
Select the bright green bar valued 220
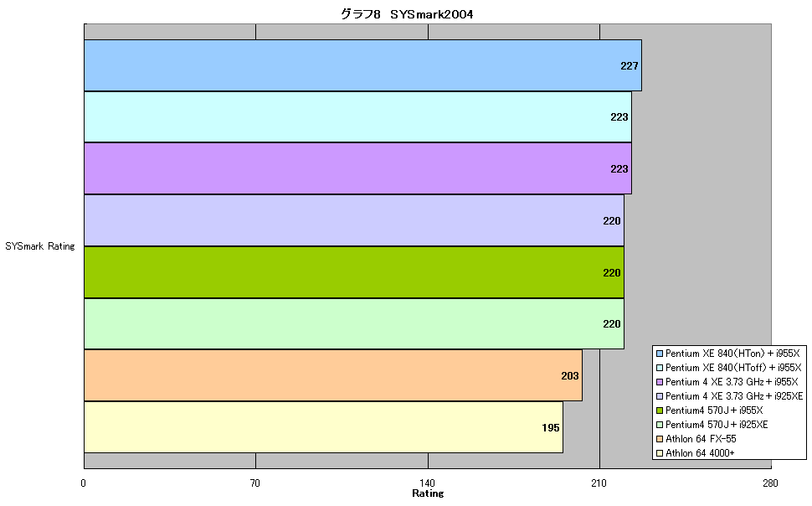[354, 272]
